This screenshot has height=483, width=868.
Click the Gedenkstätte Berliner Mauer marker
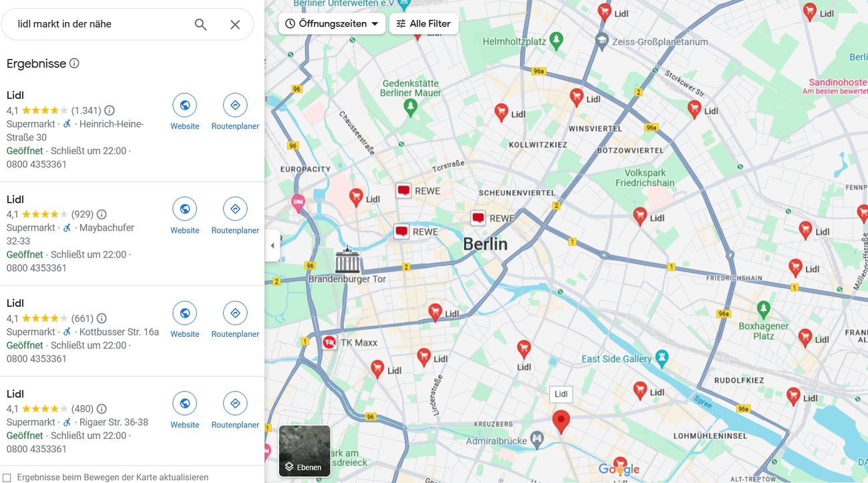[410, 106]
